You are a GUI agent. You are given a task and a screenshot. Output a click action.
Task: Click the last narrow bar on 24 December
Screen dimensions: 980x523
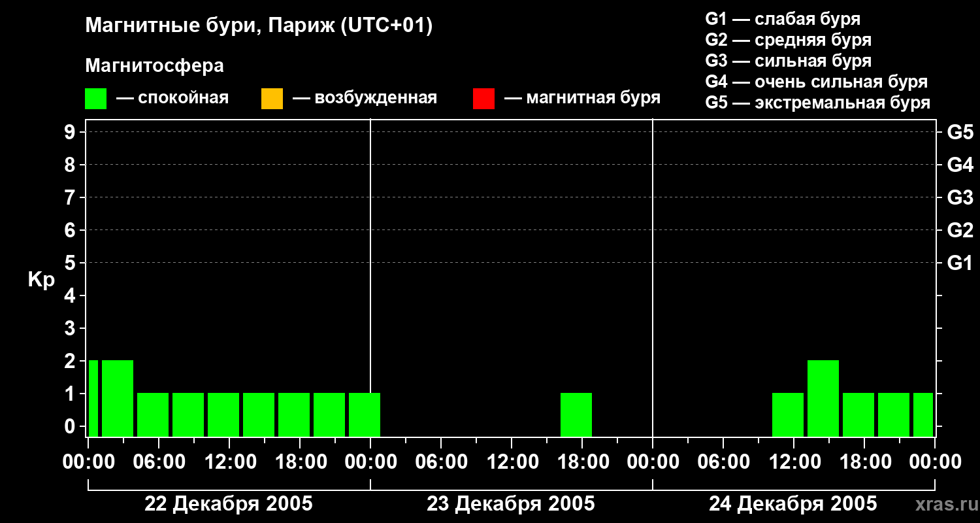pyautogui.click(x=923, y=414)
